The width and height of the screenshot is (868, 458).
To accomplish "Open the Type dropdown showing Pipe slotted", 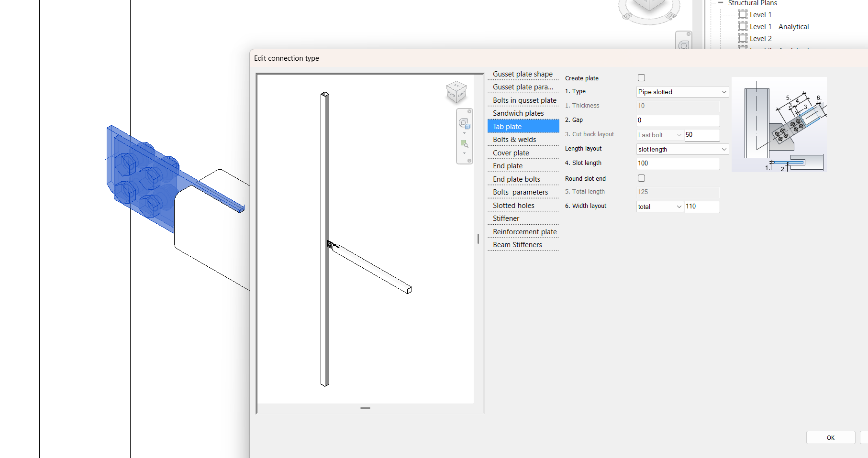I will [x=682, y=92].
